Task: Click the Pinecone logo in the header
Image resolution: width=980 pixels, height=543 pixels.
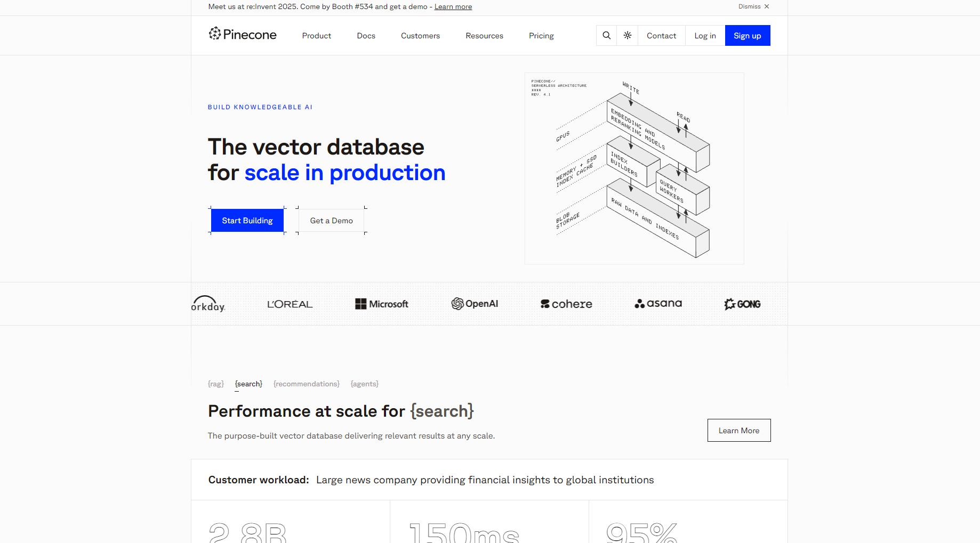Action: click(243, 35)
